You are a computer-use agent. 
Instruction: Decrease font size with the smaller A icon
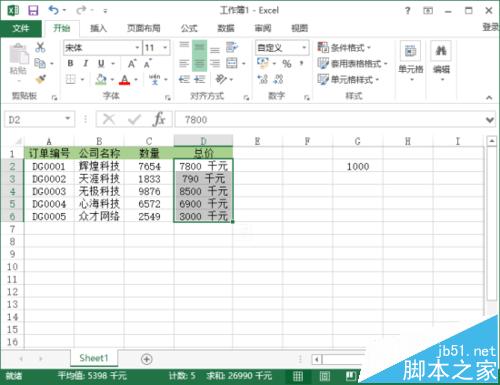point(148,63)
